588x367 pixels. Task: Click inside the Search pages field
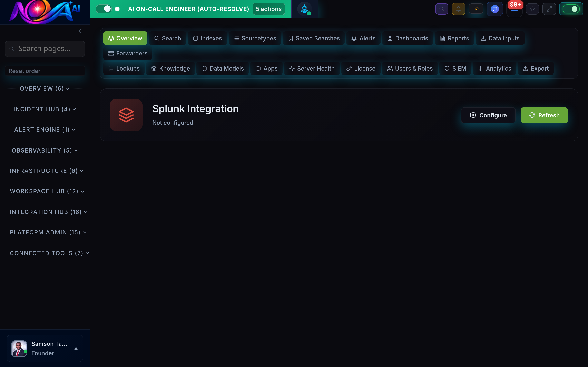point(45,49)
